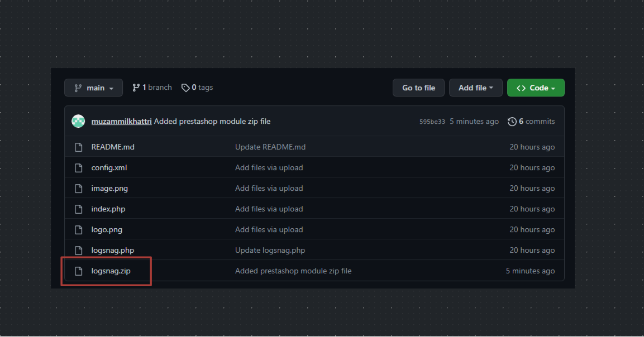644x337 pixels.
Task: Open the main branch dropdown
Action: tap(93, 88)
